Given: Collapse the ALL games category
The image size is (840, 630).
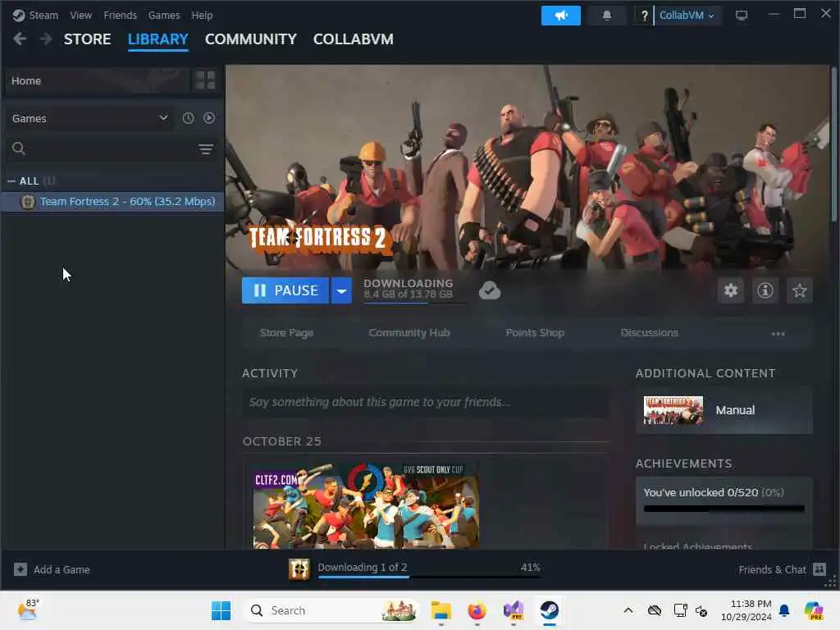Looking at the screenshot, I should [11, 181].
